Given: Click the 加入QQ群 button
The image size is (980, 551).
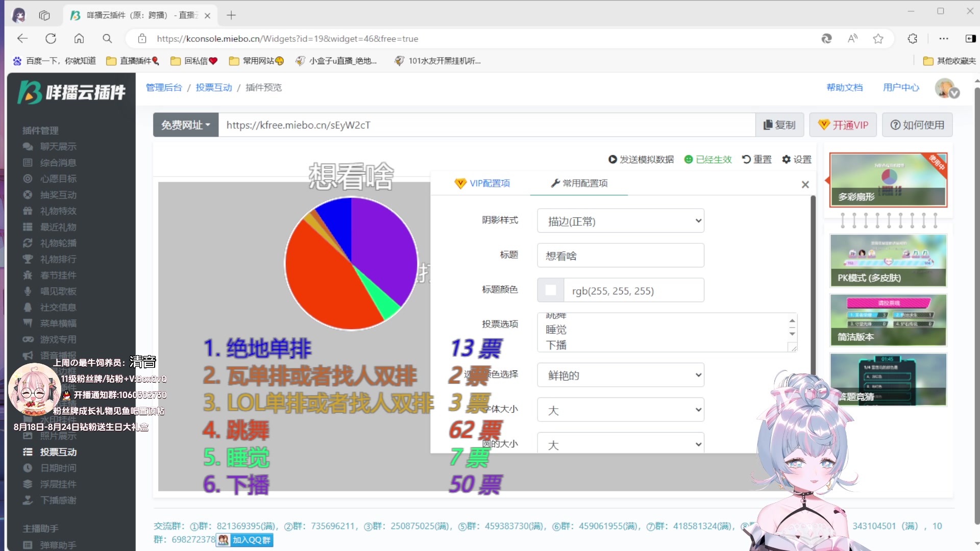Looking at the screenshot, I should (x=244, y=540).
